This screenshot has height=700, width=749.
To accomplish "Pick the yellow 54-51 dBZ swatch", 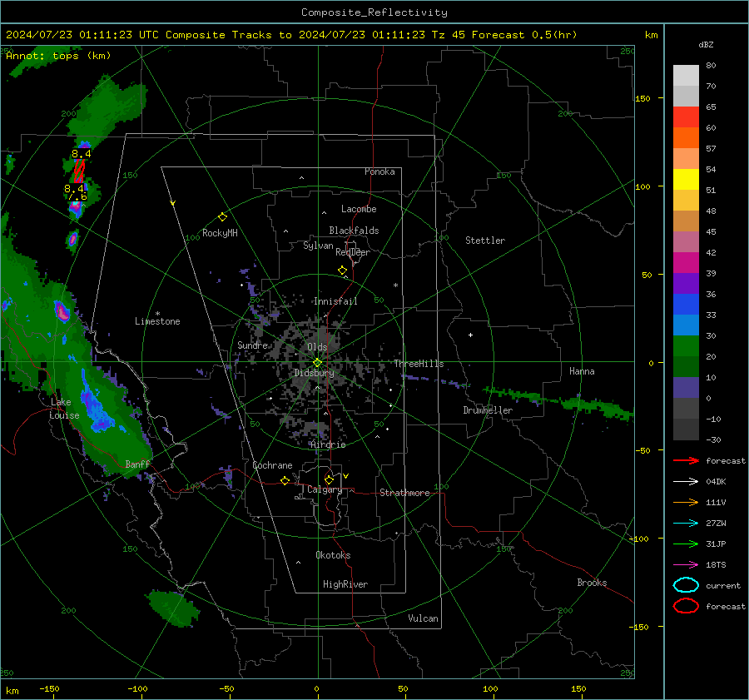I will pyautogui.click(x=686, y=180).
